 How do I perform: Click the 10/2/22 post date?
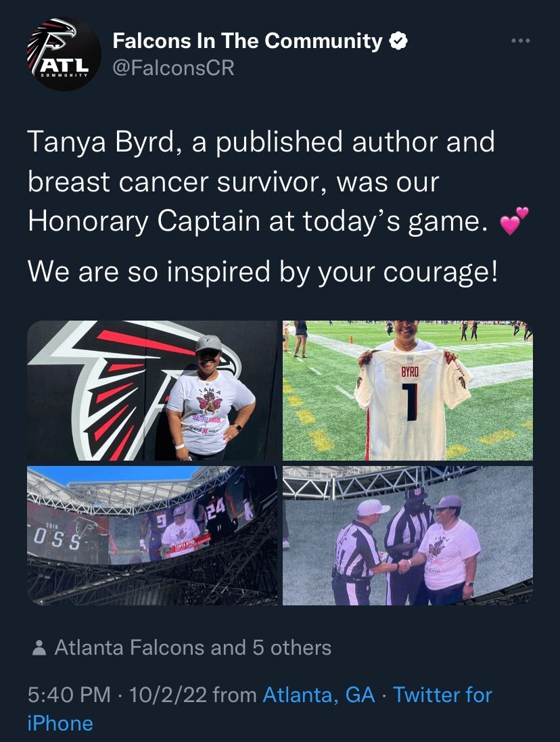[168, 695]
